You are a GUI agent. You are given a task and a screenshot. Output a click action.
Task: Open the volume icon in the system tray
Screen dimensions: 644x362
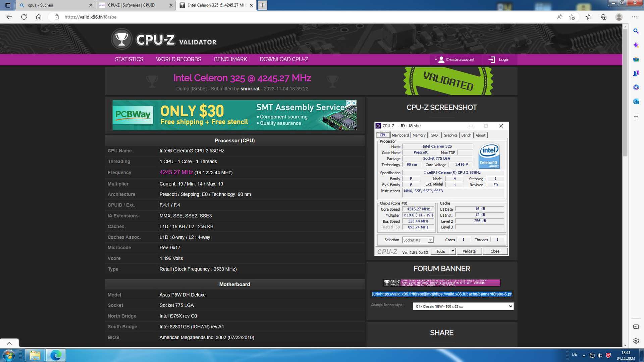point(600,355)
